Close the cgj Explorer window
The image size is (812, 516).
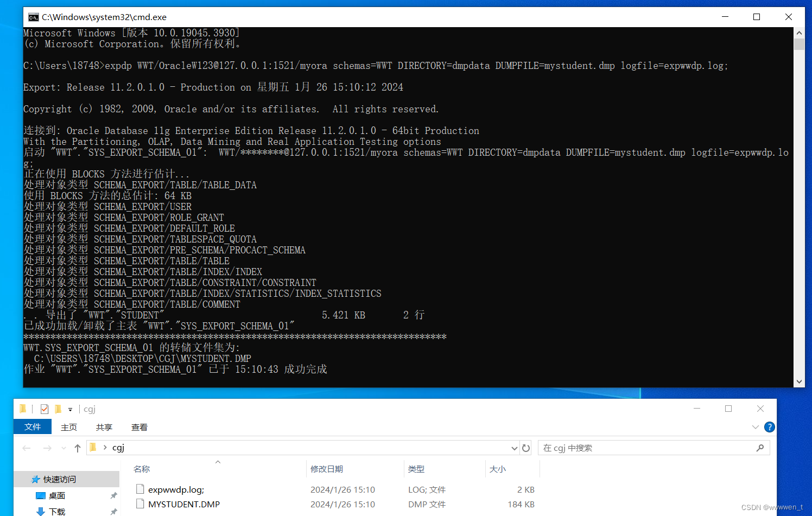[x=760, y=409]
